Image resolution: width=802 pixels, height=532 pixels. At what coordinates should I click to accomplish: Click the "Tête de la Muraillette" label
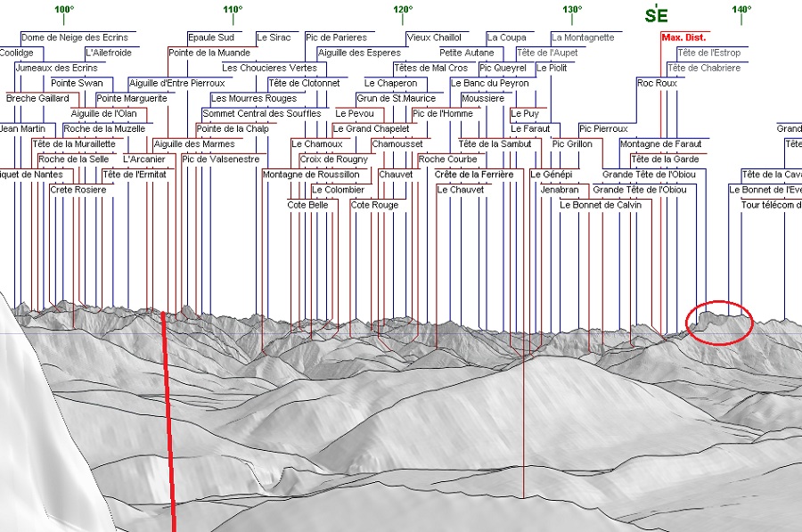coord(74,144)
